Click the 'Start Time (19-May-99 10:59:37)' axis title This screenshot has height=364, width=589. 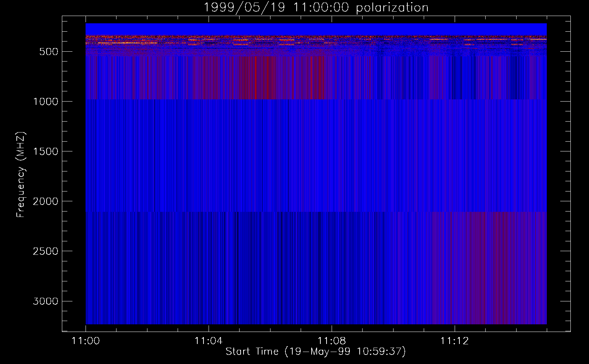click(x=315, y=352)
